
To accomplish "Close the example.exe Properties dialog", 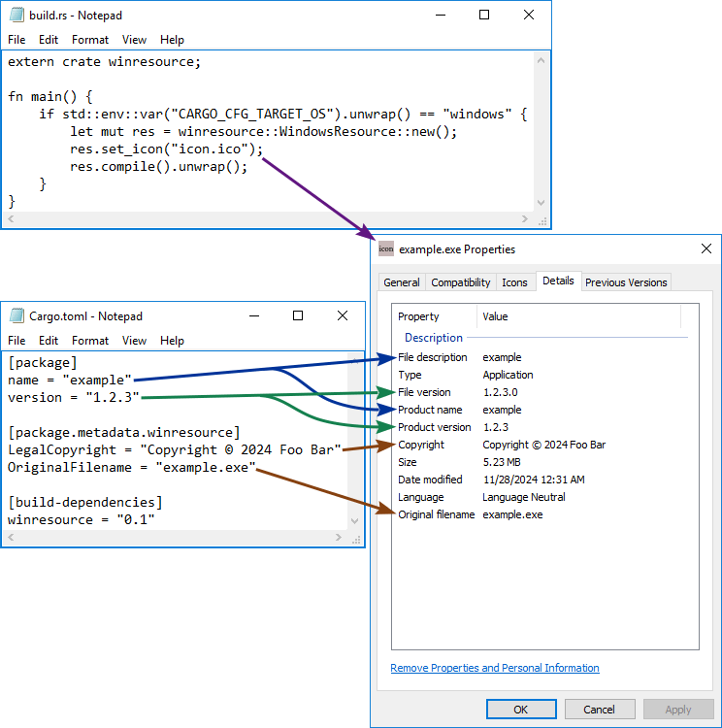I will point(706,248).
